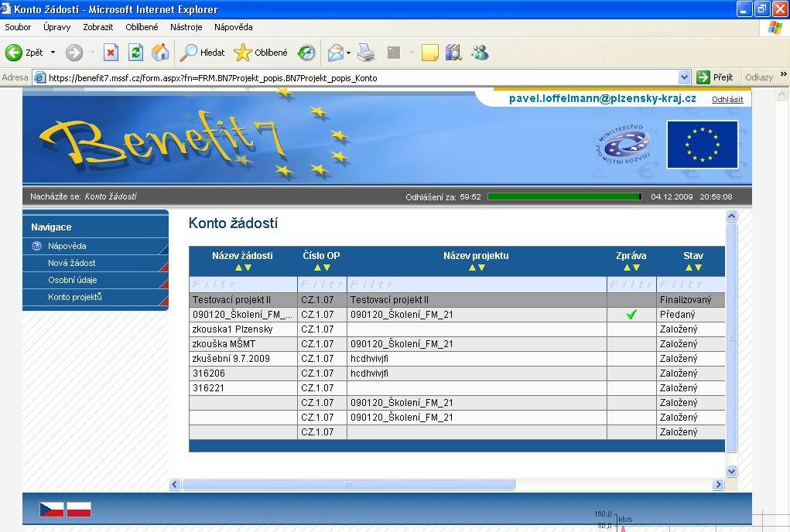
Task: Click the Ministerstvo pro místní rozvoj logo
Action: [623, 145]
